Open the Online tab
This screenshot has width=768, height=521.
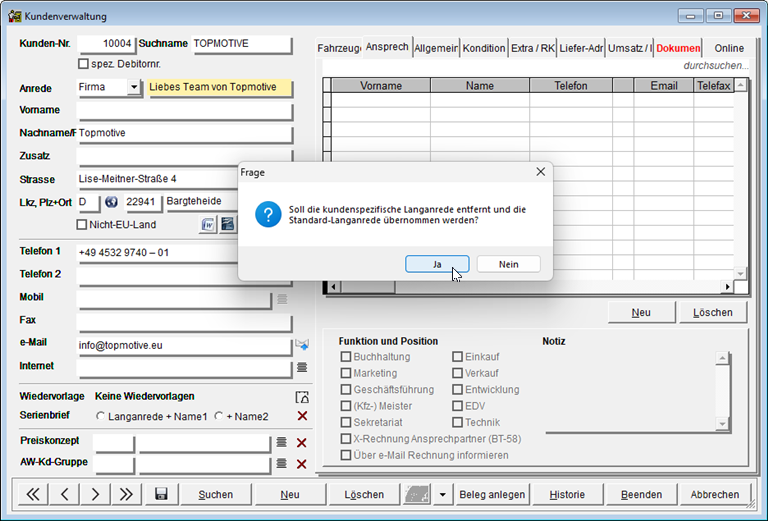[729, 48]
